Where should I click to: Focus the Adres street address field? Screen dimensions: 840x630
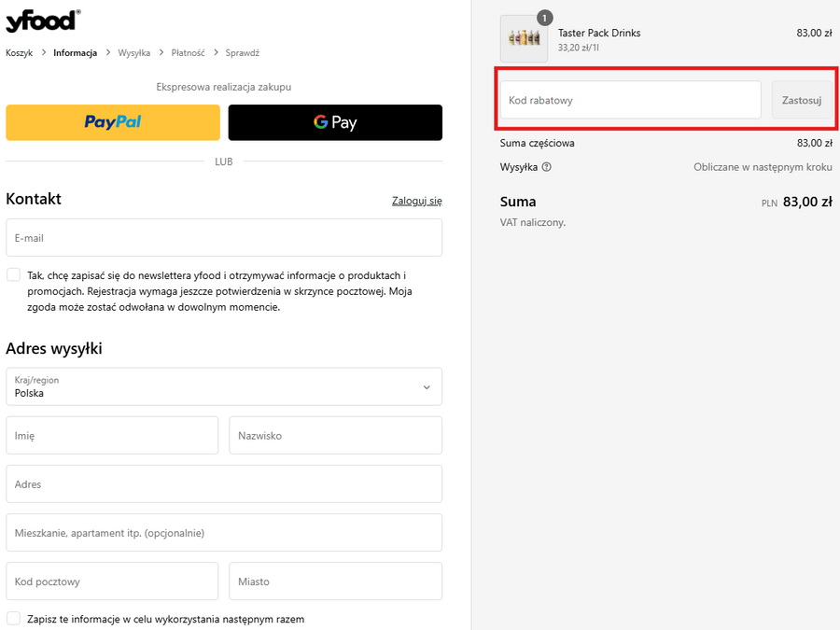[224, 484]
